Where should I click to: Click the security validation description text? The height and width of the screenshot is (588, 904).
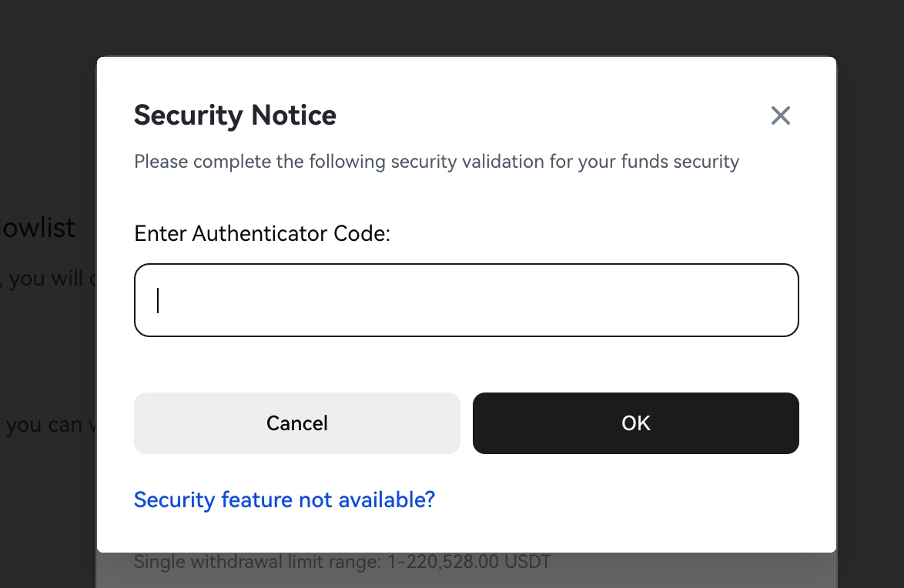point(436,162)
